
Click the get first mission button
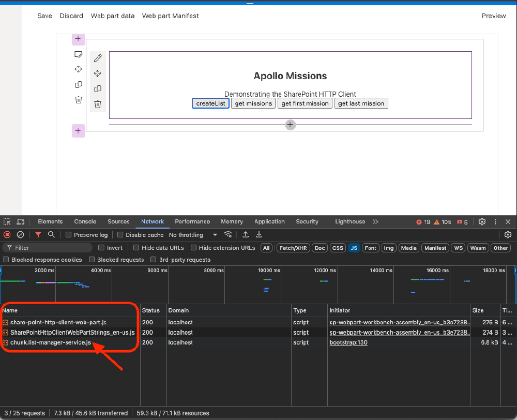(305, 103)
